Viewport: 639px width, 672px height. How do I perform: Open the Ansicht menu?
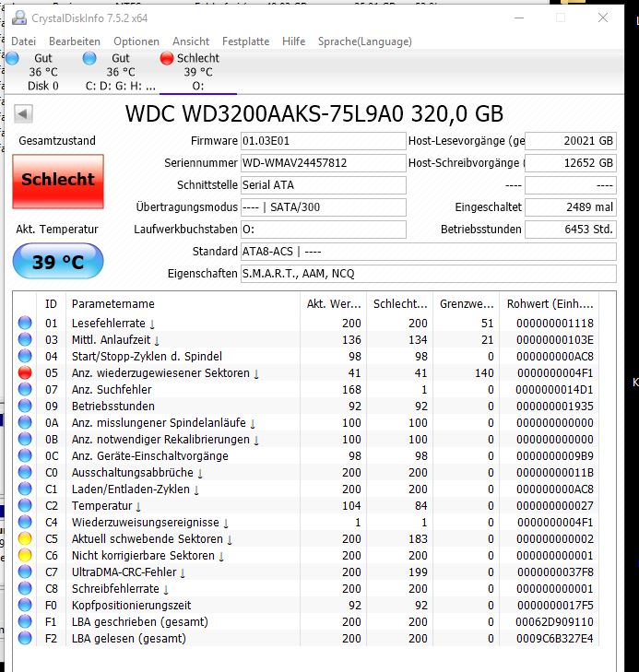pos(191,41)
